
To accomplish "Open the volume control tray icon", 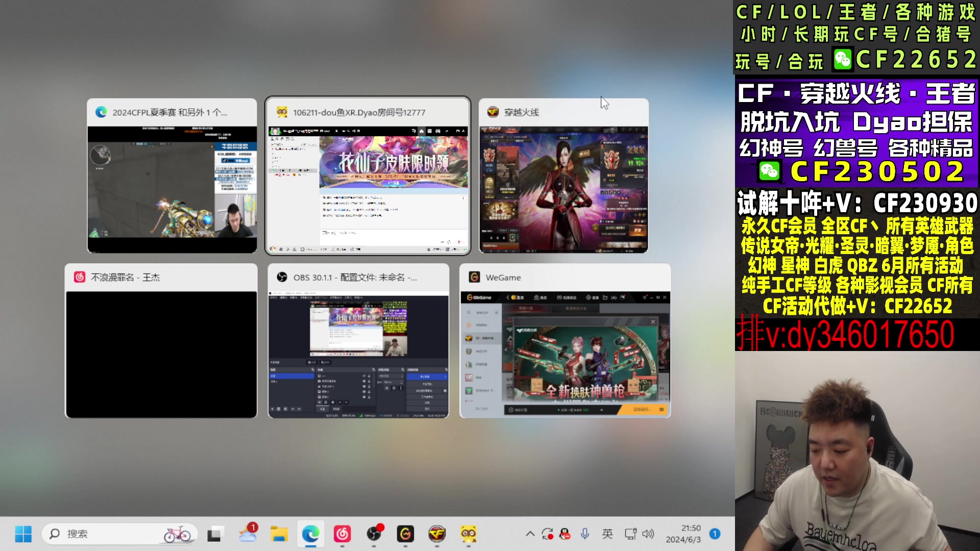I will point(648,534).
